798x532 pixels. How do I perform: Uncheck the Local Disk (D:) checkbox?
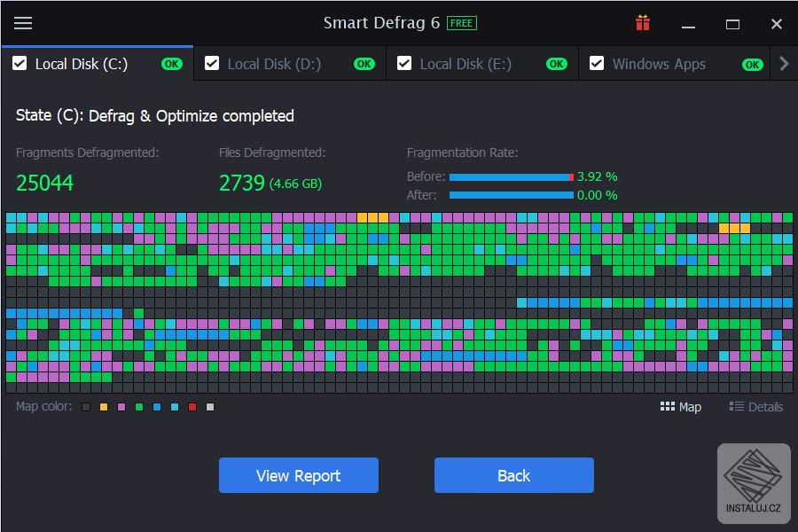coord(212,64)
